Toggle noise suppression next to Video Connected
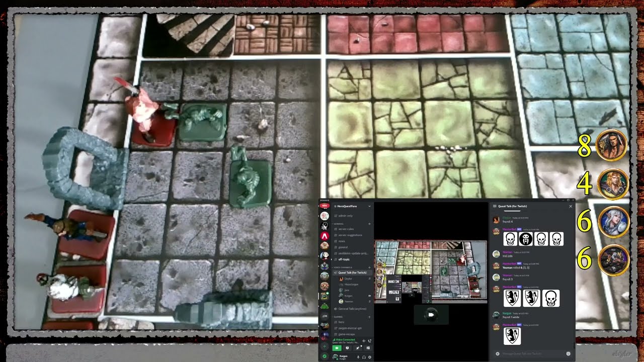Viewport: 644px width, 362px height. [364, 341]
